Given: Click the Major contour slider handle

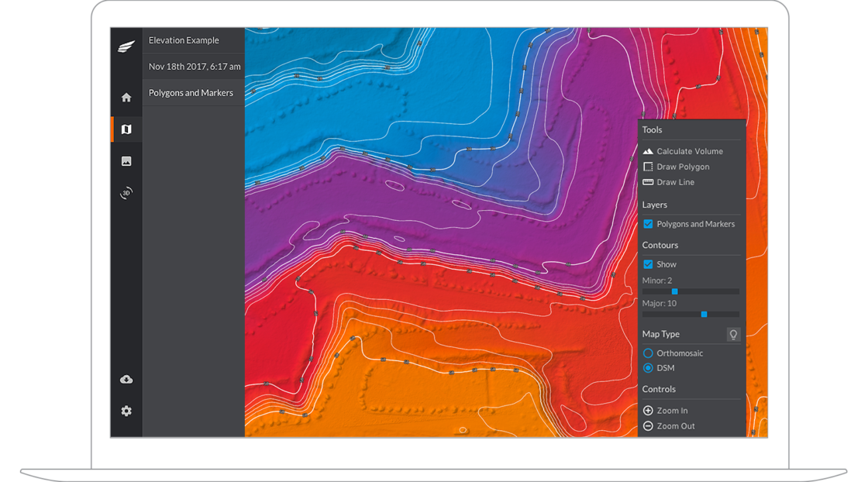Looking at the screenshot, I should coord(704,315).
